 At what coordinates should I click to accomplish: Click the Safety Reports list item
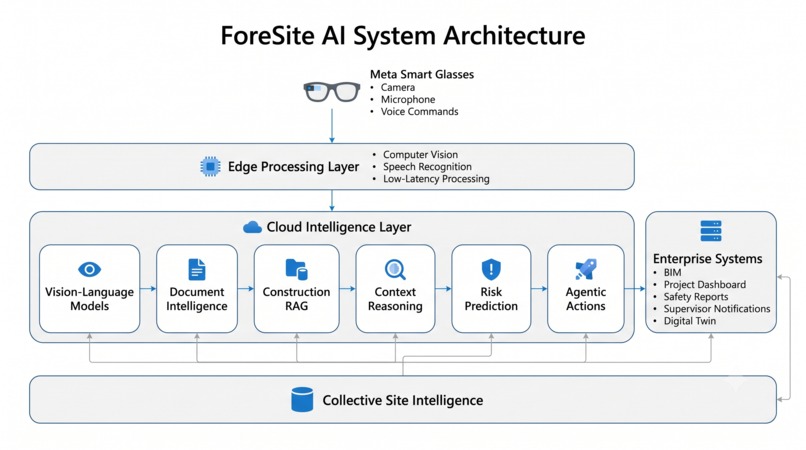(696, 297)
